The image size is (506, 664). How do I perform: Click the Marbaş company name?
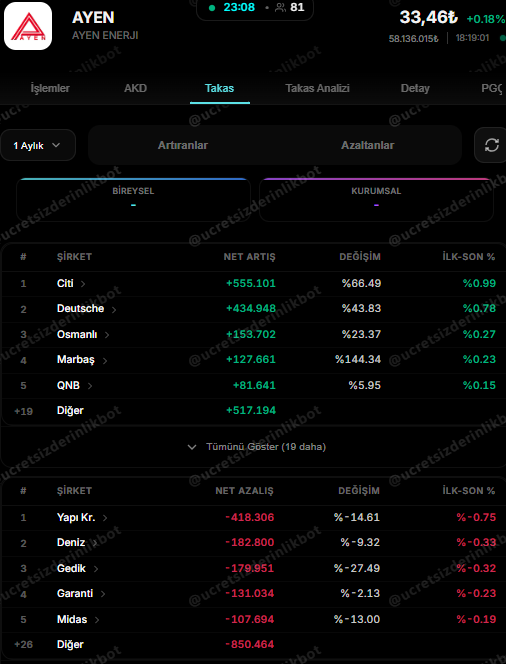coord(76,360)
